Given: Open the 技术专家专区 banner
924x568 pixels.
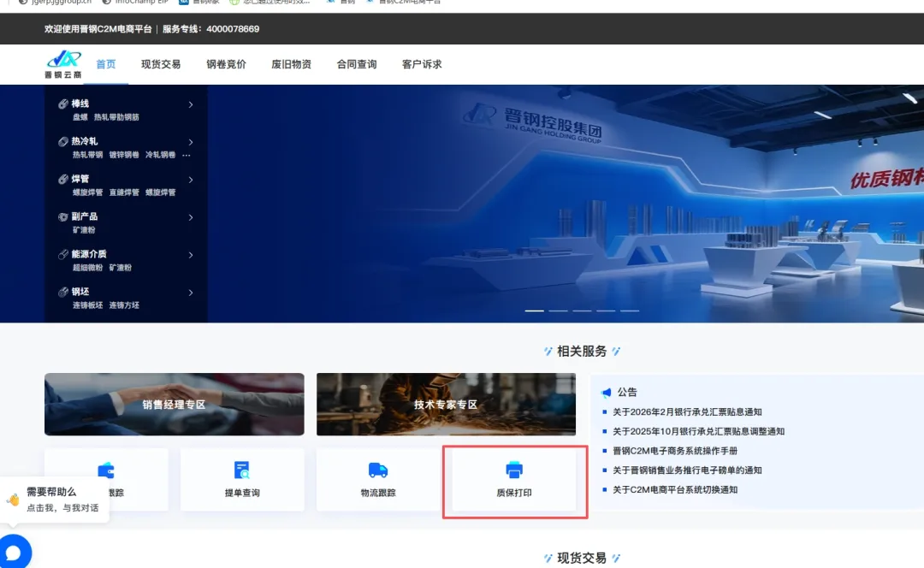Looking at the screenshot, I should [446, 405].
